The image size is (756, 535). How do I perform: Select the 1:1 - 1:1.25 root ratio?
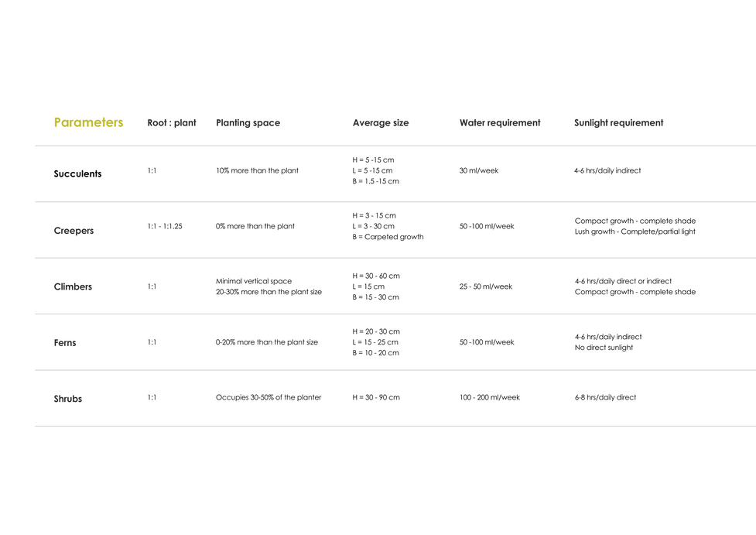[x=165, y=227]
